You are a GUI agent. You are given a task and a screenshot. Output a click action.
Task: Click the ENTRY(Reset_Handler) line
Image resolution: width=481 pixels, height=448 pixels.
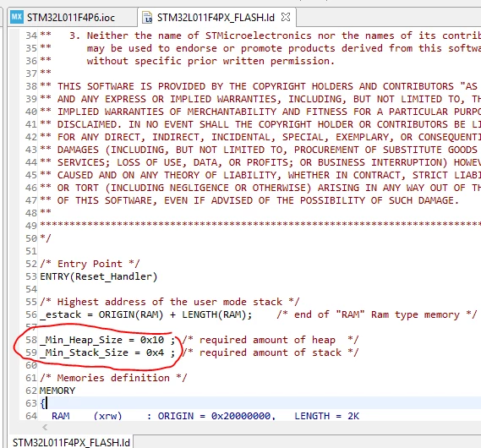pyautogui.click(x=98, y=276)
